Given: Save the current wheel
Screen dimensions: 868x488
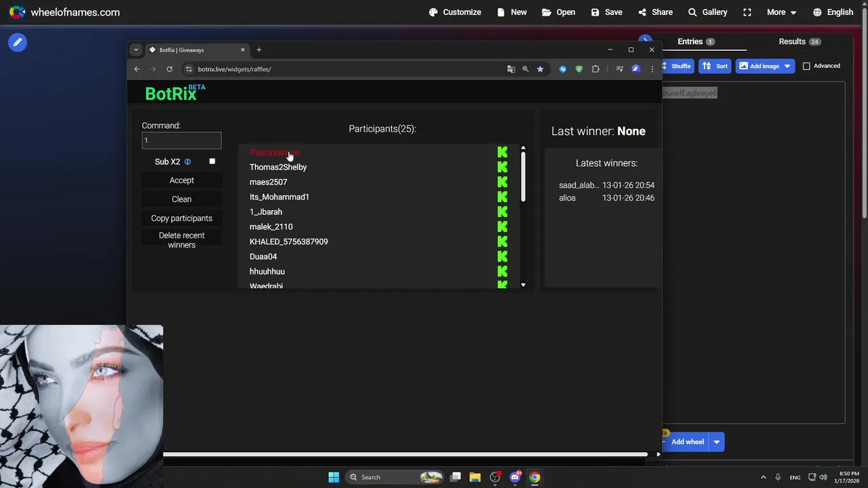Looking at the screenshot, I should 606,12.
